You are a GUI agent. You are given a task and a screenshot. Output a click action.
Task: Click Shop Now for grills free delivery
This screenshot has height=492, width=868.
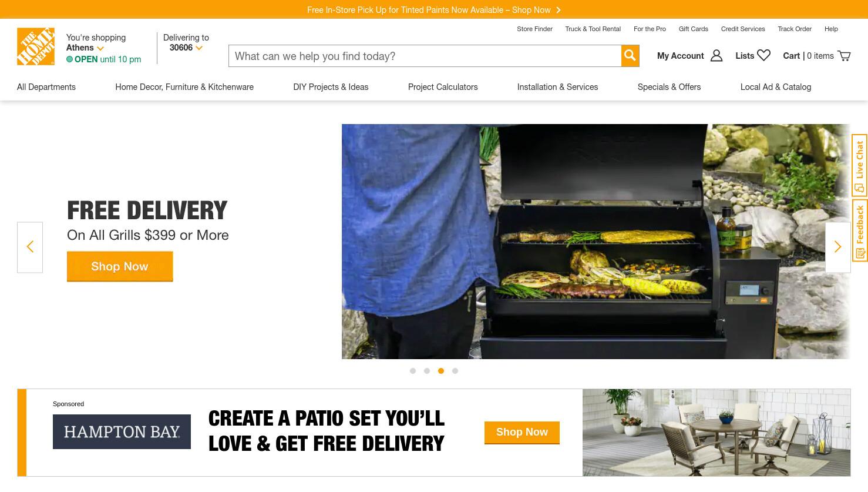[120, 266]
